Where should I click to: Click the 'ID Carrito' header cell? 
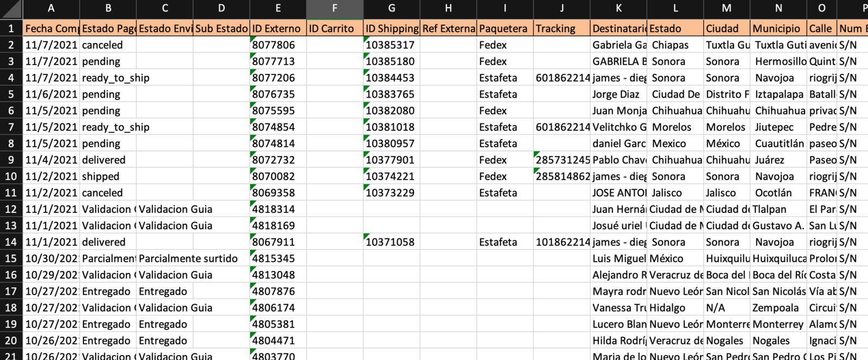click(x=335, y=29)
